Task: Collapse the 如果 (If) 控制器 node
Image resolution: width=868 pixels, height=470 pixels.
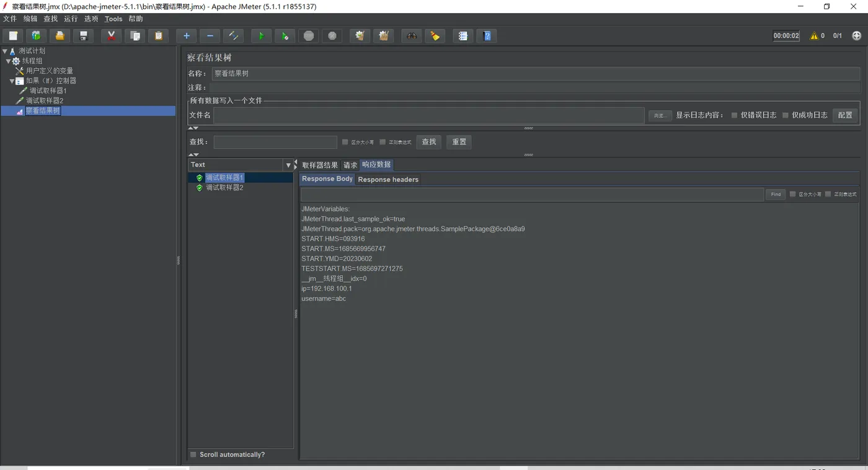Action: [12, 81]
